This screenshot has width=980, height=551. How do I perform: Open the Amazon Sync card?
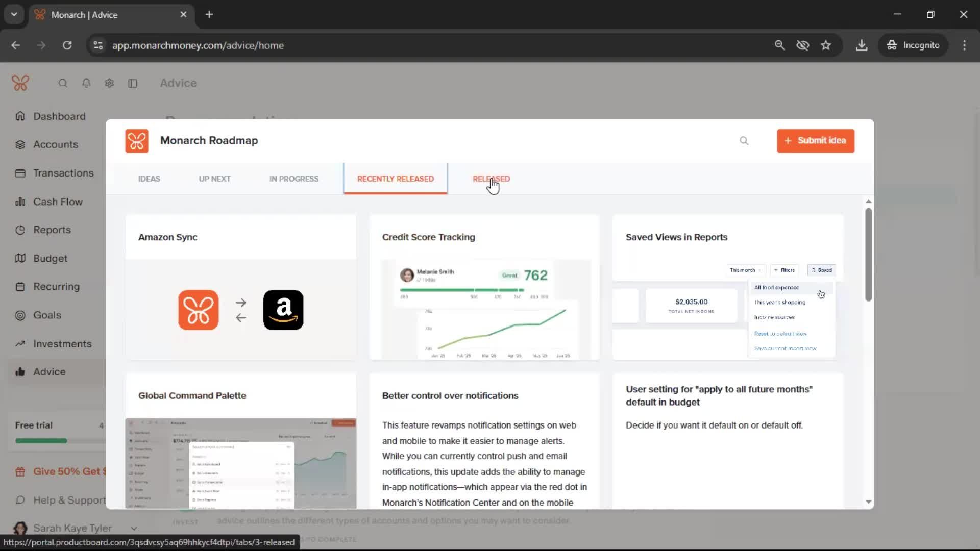(x=240, y=287)
